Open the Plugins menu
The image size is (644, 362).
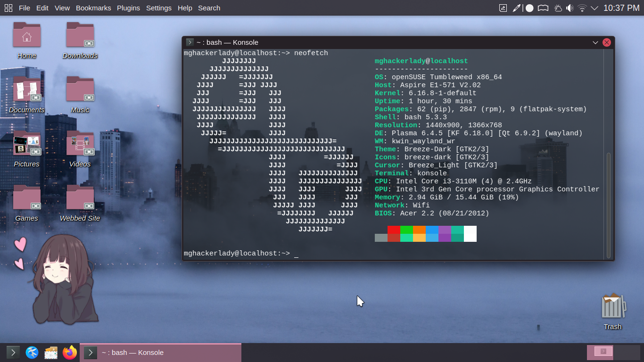pos(128,8)
